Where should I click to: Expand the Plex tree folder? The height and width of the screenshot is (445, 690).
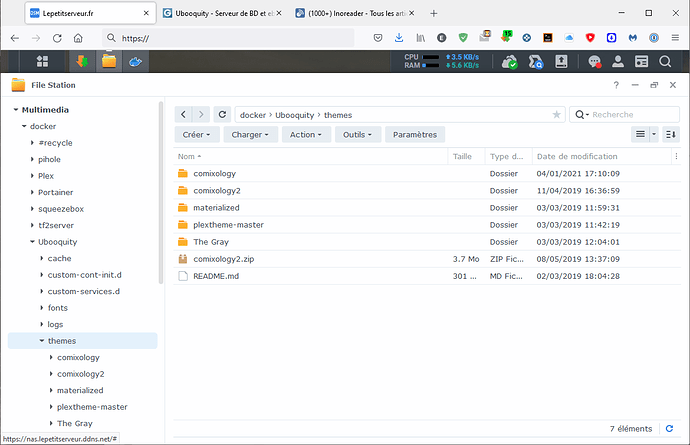coord(32,176)
